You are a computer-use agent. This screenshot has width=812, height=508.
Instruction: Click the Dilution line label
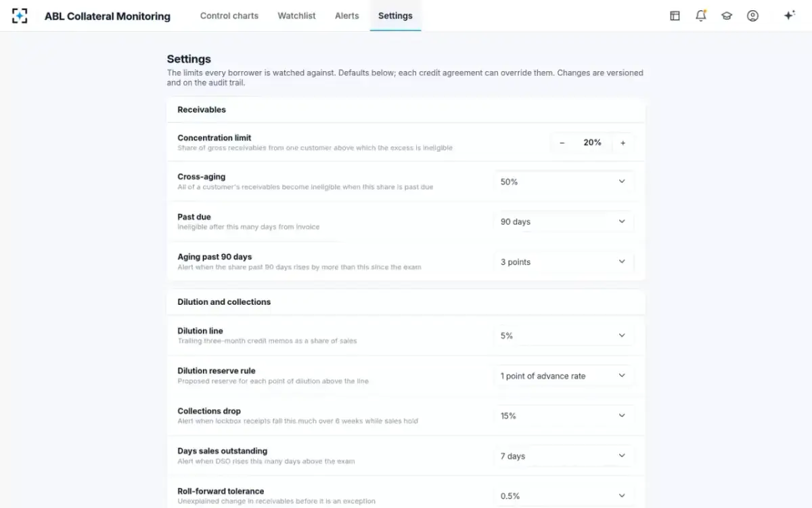(x=200, y=331)
